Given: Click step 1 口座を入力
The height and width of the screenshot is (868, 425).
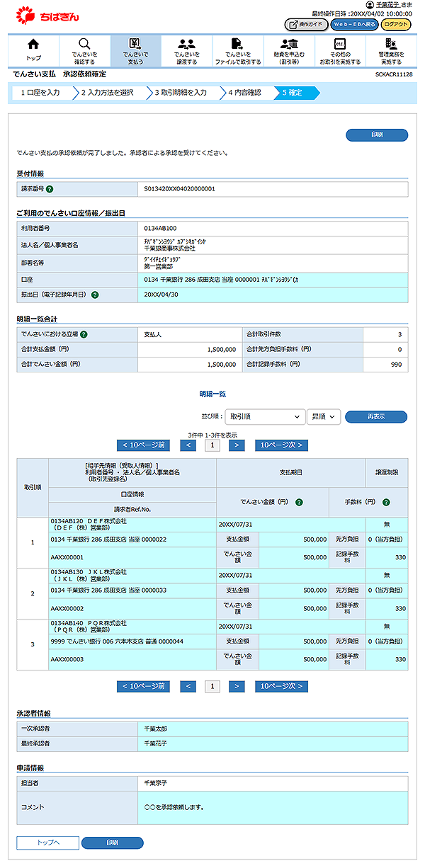Looking at the screenshot, I should tap(42, 93).
